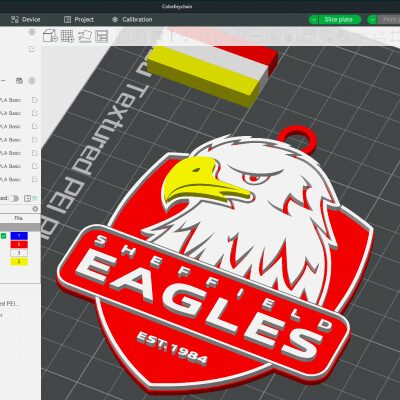Edit the second PLA Basic filament preset
400x400 pixels.
click(35, 113)
